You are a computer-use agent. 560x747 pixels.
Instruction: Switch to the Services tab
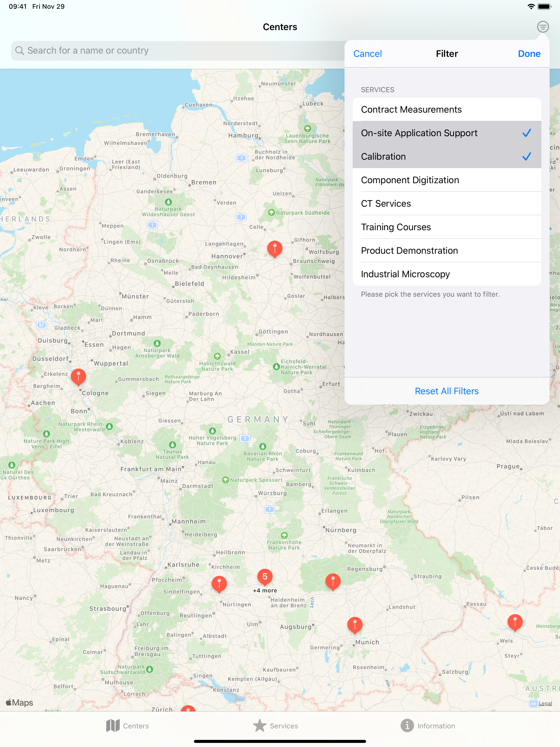[x=275, y=726]
